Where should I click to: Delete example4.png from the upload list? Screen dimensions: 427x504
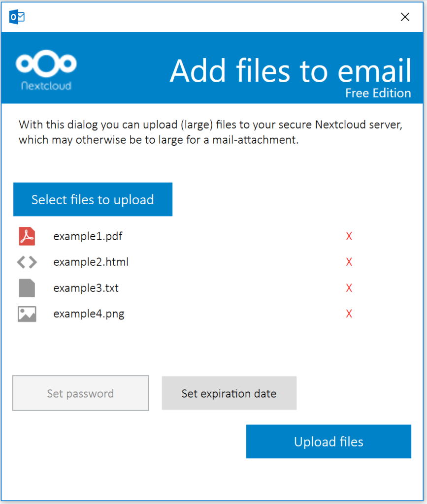(x=349, y=314)
